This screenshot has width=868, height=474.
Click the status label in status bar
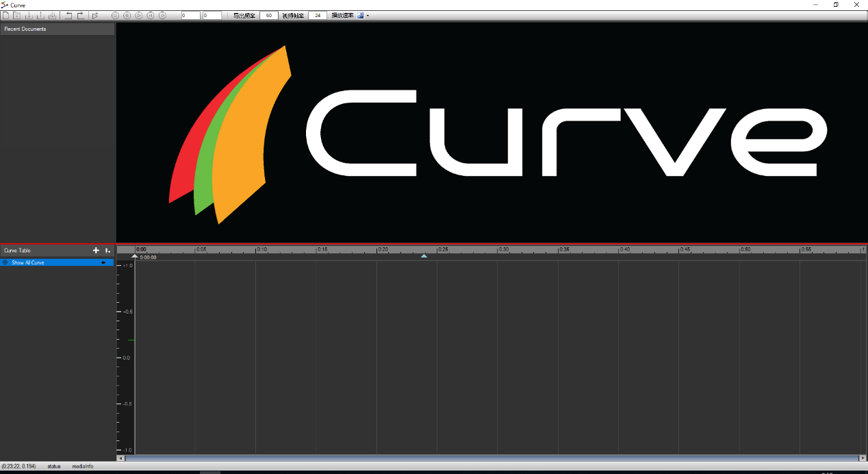(x=54, y=466)
